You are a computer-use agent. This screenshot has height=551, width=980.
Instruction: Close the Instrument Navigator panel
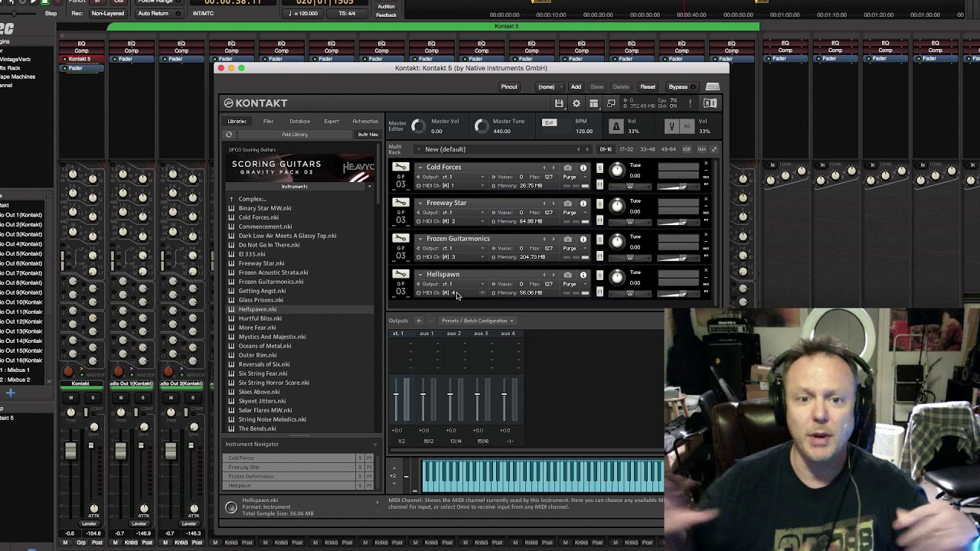click(x=375, y=444)
